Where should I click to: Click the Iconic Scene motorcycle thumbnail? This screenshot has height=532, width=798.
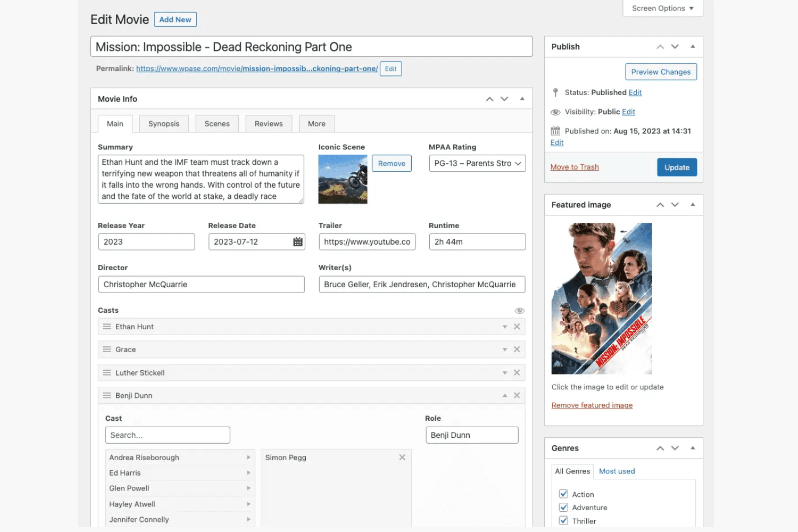coord(343,179)
